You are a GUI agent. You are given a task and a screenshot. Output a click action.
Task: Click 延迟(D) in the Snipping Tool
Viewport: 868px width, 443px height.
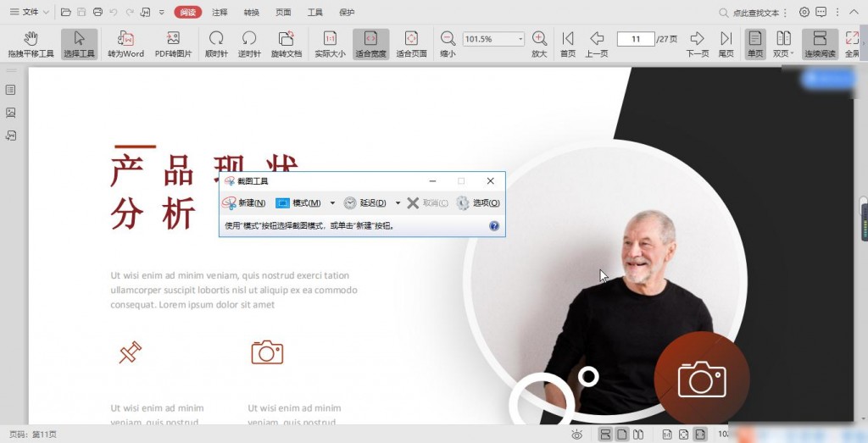[364, 203]
